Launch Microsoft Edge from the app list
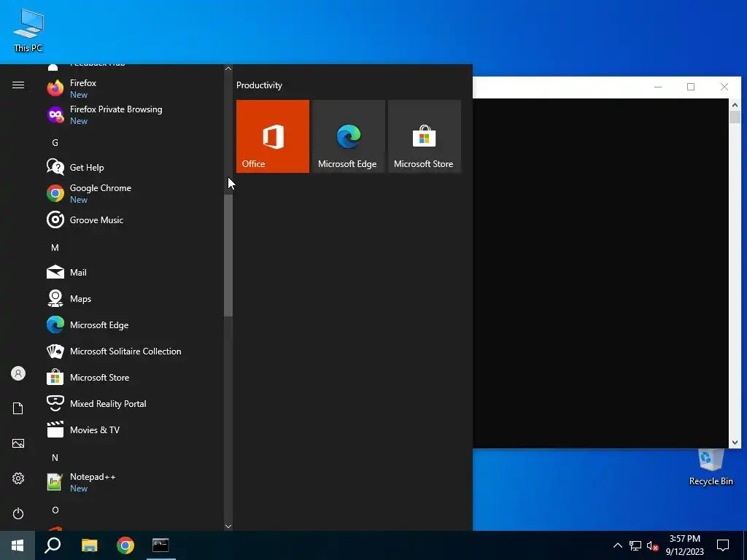Viewport: 747px width, 560px height. point(133,324)
